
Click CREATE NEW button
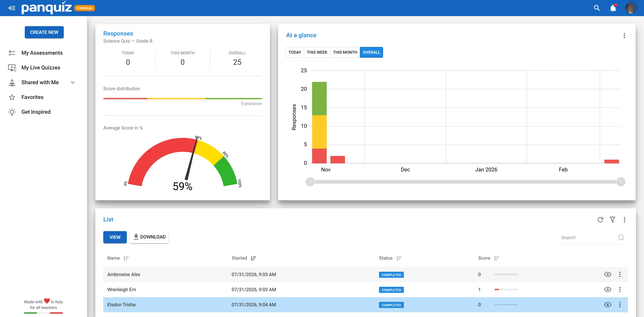point(44,32)
